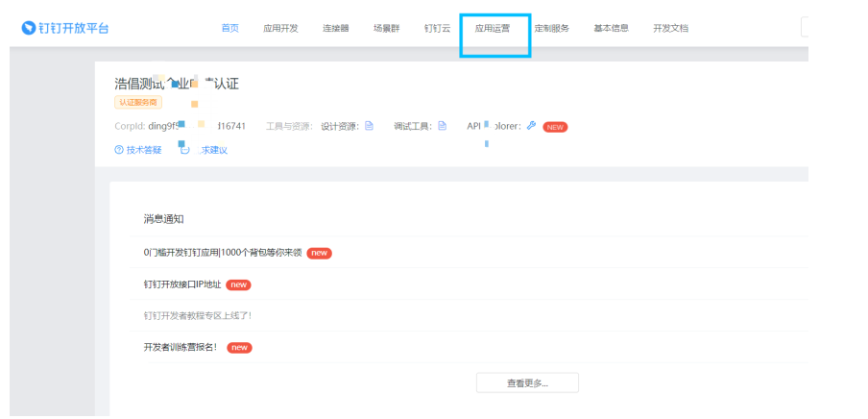Image resolution: width=868 pixels, height=419 pixels.
Task: Click the new badge beside 1000个背包等你来领
Action: point(319,253)
